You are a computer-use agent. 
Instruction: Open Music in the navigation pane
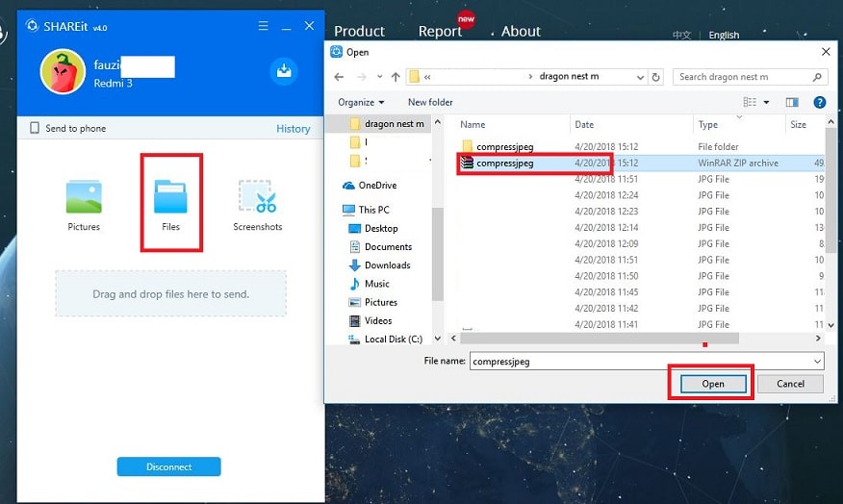point(370,284)
